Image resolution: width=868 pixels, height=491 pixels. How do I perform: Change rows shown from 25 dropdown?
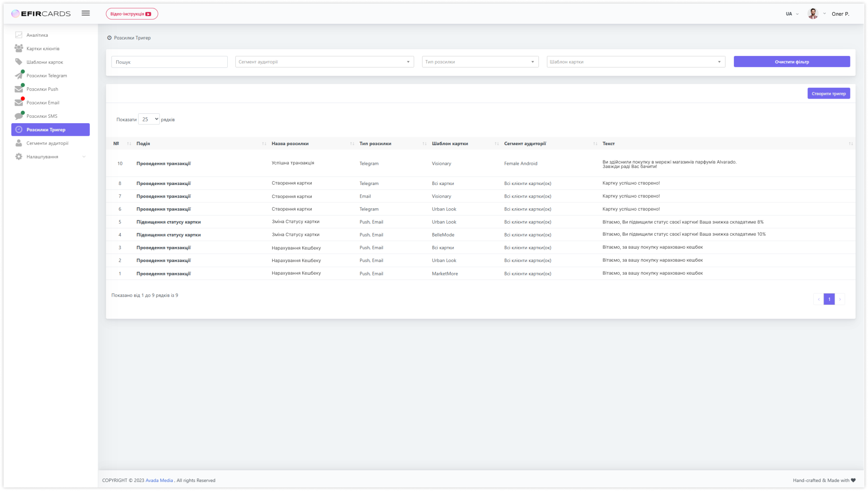149,119
